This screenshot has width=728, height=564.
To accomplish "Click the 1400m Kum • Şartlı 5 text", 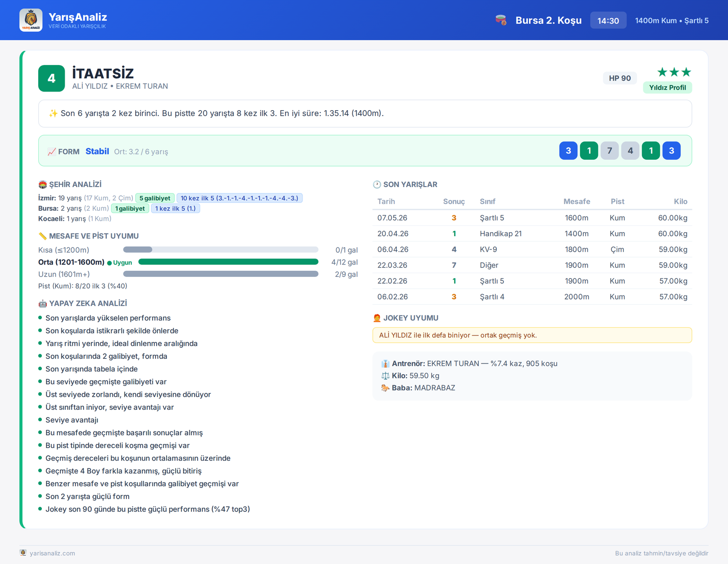I will [672, 20].
